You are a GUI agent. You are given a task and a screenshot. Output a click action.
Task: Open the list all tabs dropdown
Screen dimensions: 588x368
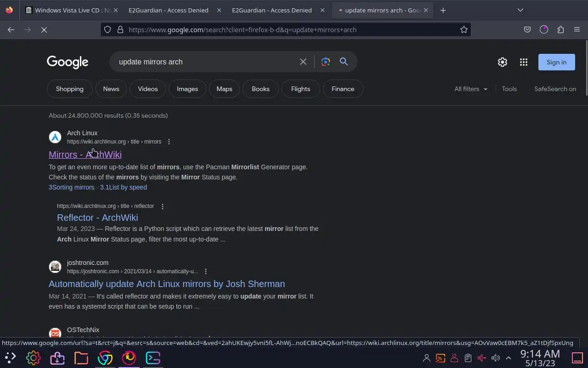[x=520, y=10]
